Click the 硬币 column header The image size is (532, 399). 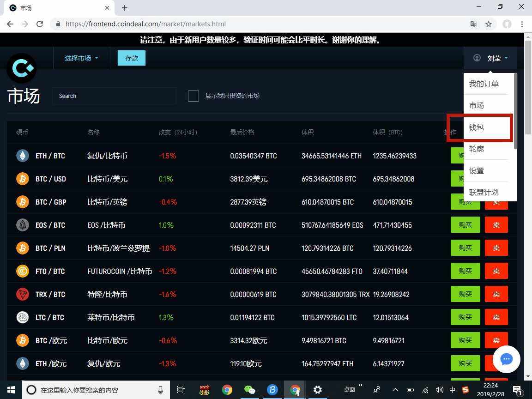point(22,133)
